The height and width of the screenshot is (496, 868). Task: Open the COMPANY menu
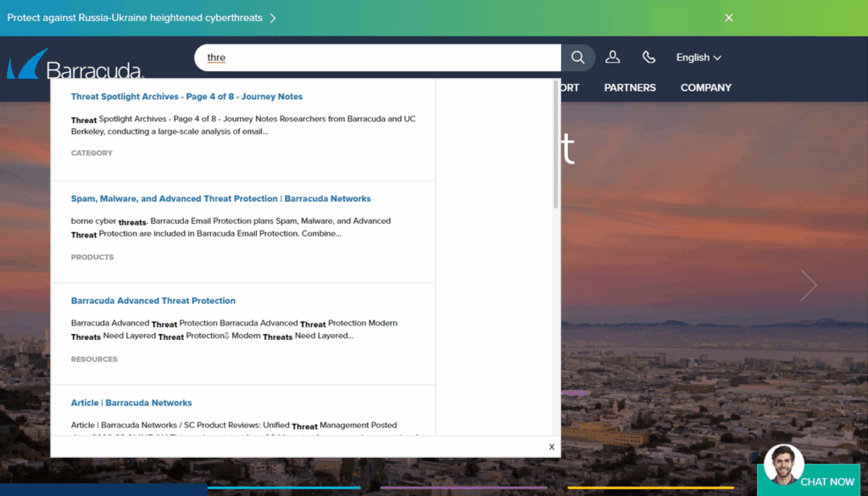tap(705, 87)
